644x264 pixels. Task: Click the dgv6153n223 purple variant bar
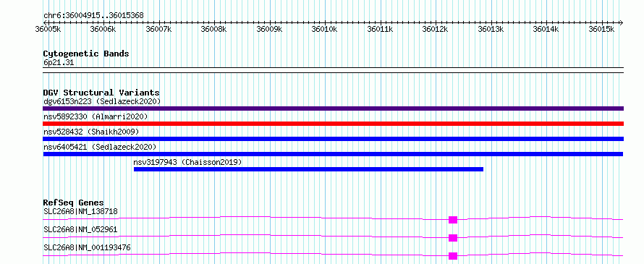click(333, 108)
